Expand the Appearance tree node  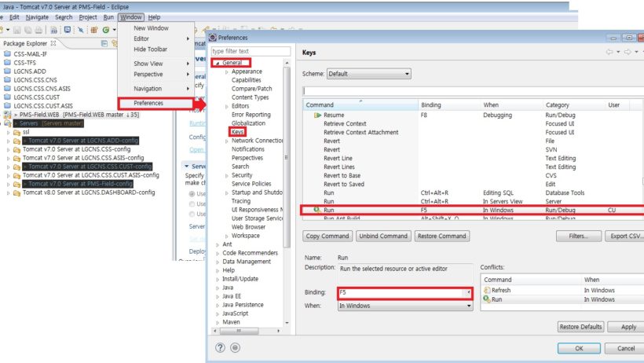(227, 72)
